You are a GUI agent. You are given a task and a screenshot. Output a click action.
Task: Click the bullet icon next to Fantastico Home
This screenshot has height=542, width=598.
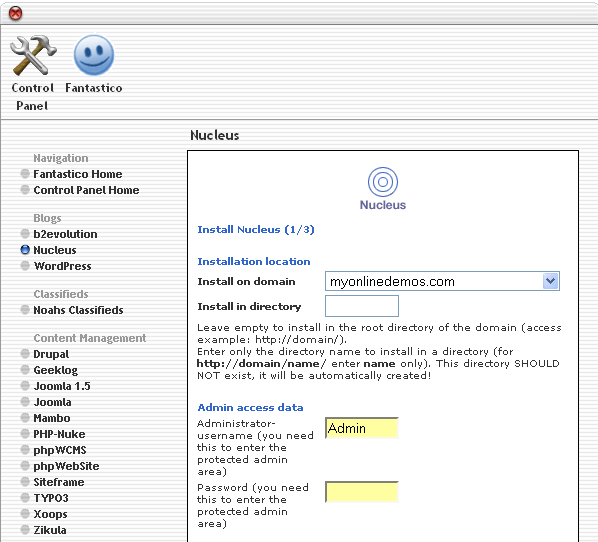tap(25, 174)
